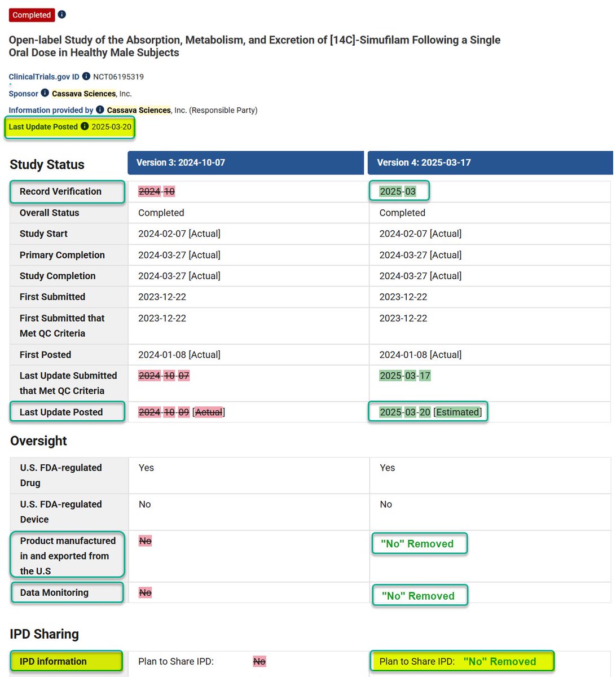Viewport: 616px width, 677px height.
Task: Click Version 4 First Posted 2024-01-08 value
Action: click(420, 355)
